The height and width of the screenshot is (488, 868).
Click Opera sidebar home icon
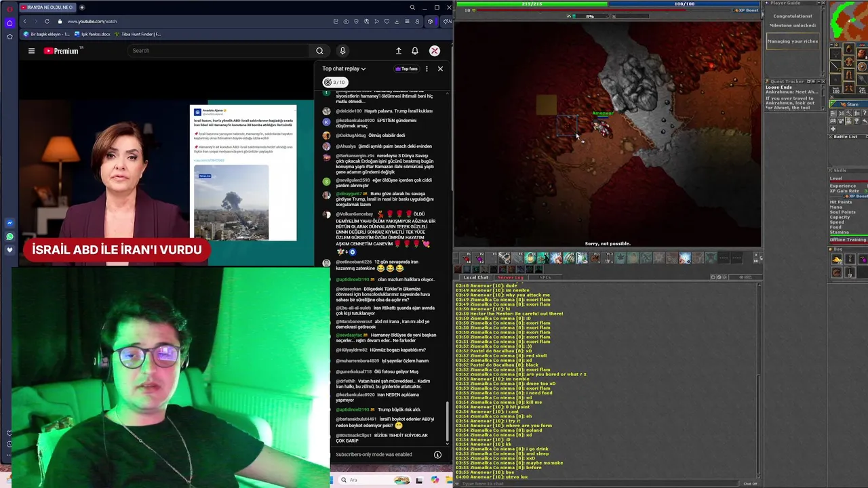[9, 22]
